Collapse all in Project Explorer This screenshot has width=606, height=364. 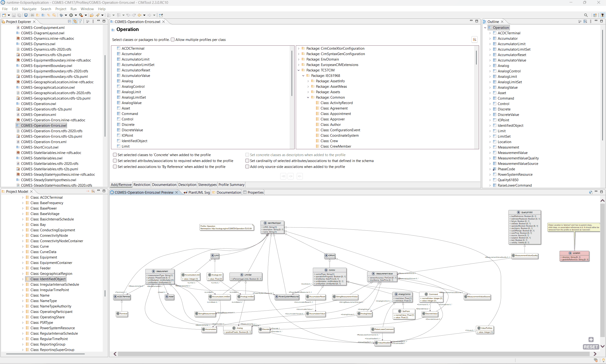[x=69, y=22]
